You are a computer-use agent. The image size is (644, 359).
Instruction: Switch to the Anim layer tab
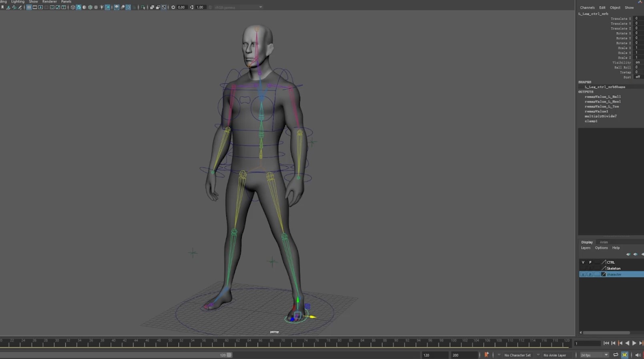click(604, 242)
